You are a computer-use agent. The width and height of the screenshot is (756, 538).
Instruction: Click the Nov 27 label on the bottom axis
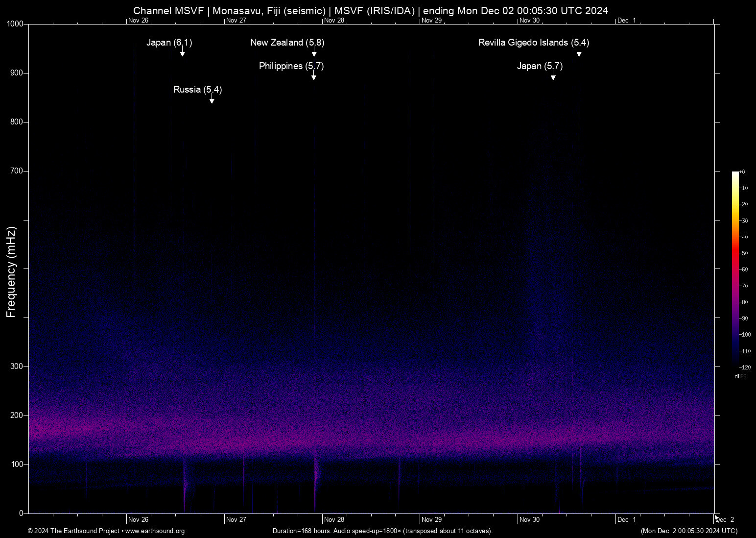tap(236, 520)
